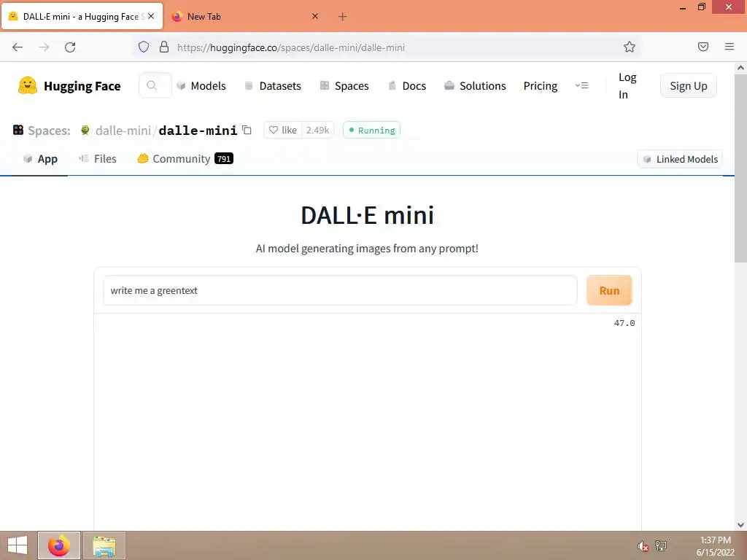Click the Spaces: breadcrumb label
This screenshot has width=747, height=560.
tap(49, 131)
